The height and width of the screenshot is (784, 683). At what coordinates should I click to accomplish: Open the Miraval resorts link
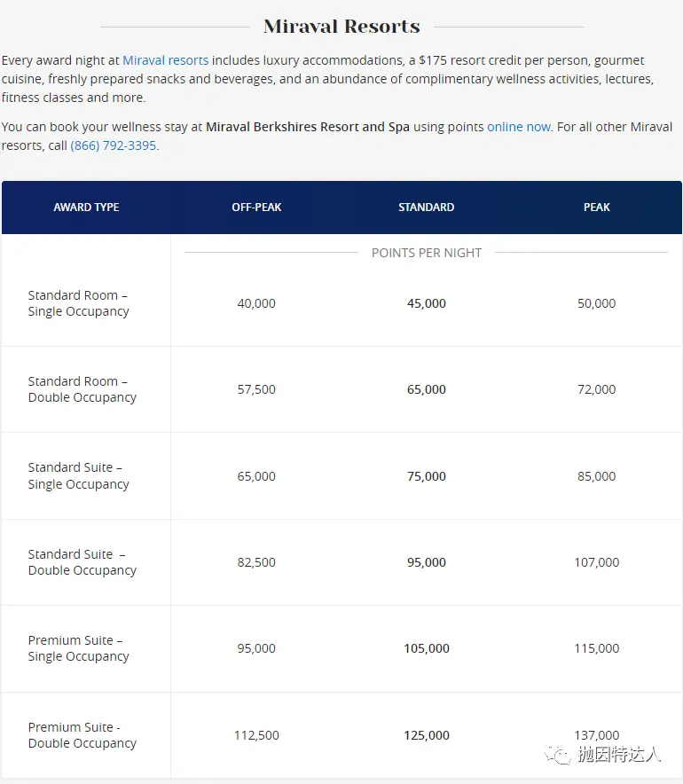coord(166,60)
